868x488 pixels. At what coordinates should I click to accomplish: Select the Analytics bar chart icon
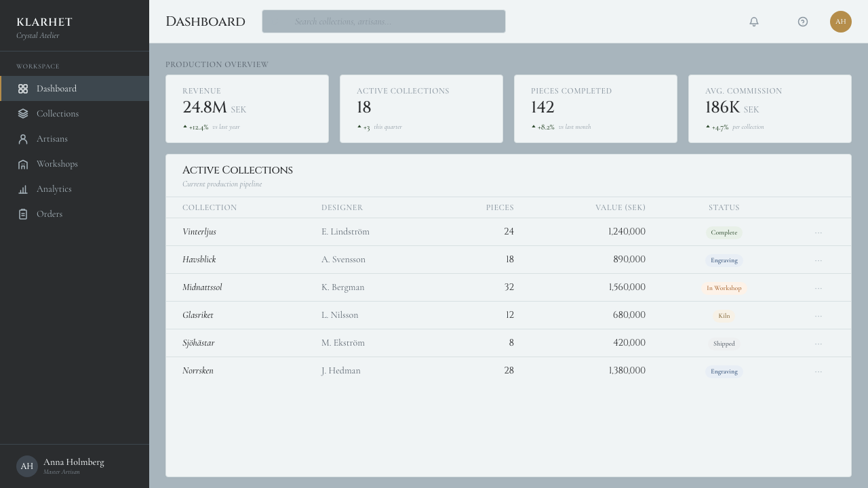(23, 189)
